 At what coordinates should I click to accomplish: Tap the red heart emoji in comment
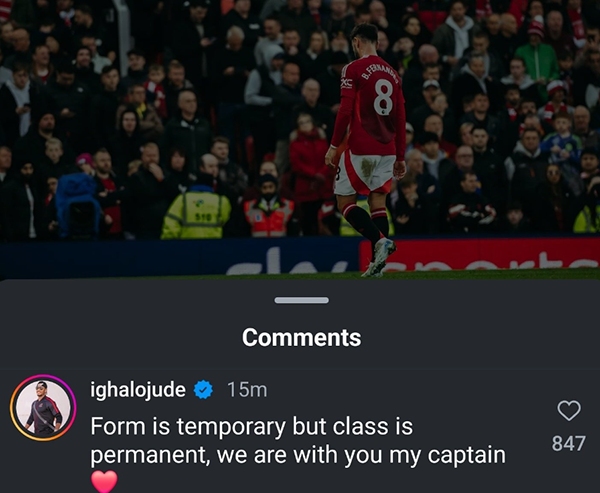104,481
